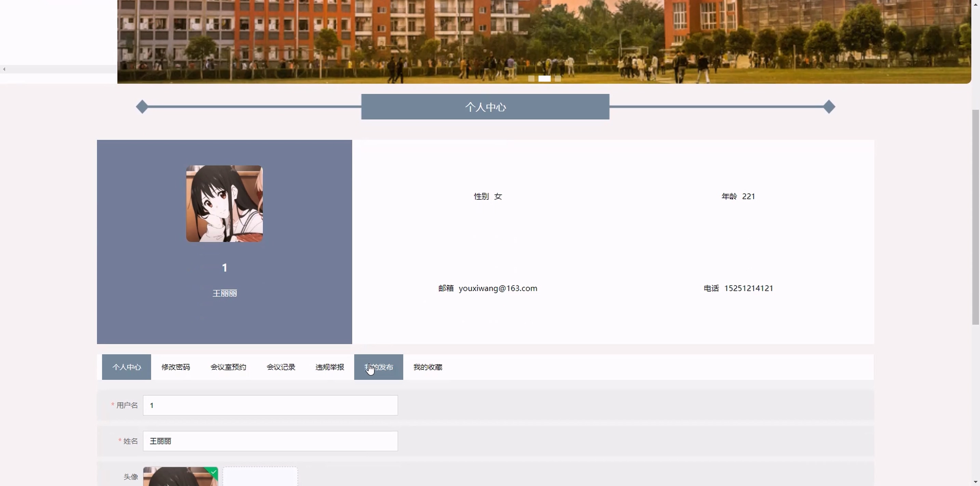Open the 会议室预约 tab

point(228,367)
